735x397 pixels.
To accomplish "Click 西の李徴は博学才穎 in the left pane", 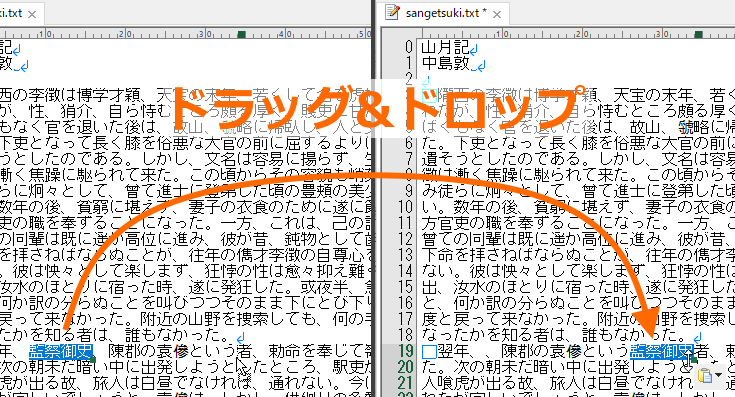I will (70, 95).
